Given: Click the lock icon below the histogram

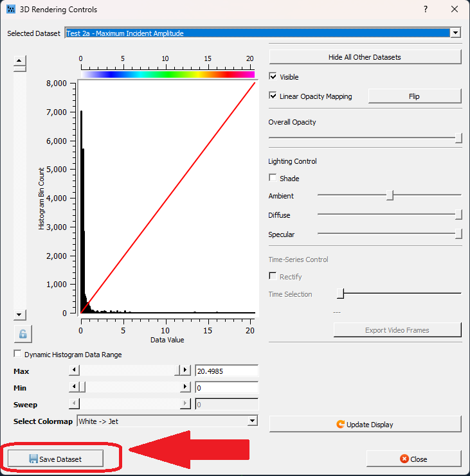Looking at the screenshot, I should (23, 334).
